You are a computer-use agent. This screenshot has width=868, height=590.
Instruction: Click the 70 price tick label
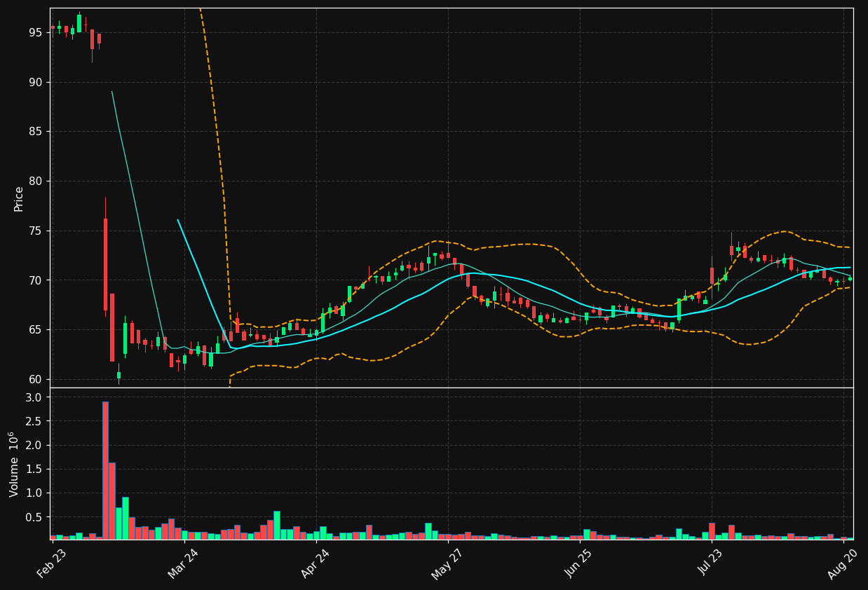[36, 280]
